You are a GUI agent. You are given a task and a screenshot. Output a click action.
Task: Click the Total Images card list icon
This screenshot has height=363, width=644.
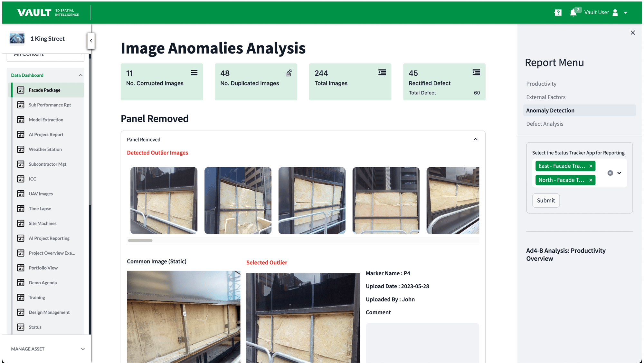(x=382, y=73)
